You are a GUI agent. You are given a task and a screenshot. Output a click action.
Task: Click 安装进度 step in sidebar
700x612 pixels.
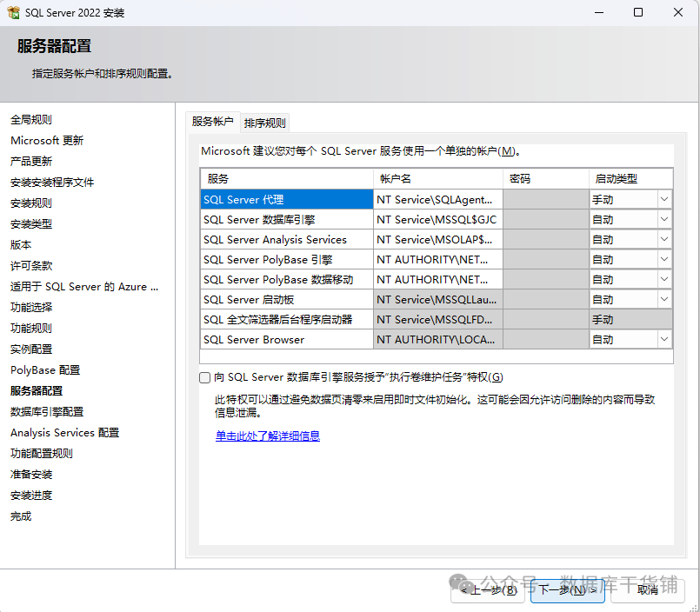[31, 496]
